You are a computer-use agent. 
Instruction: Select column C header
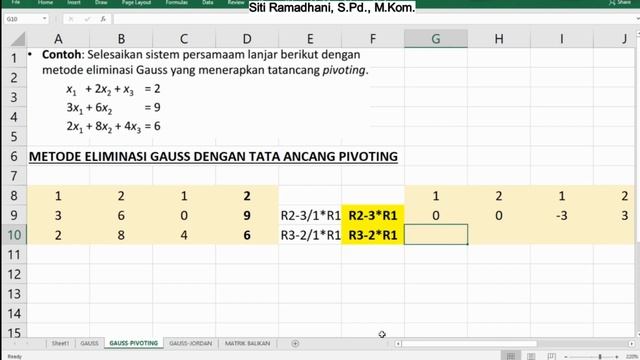pyautogui.click(x=184, y=39)
